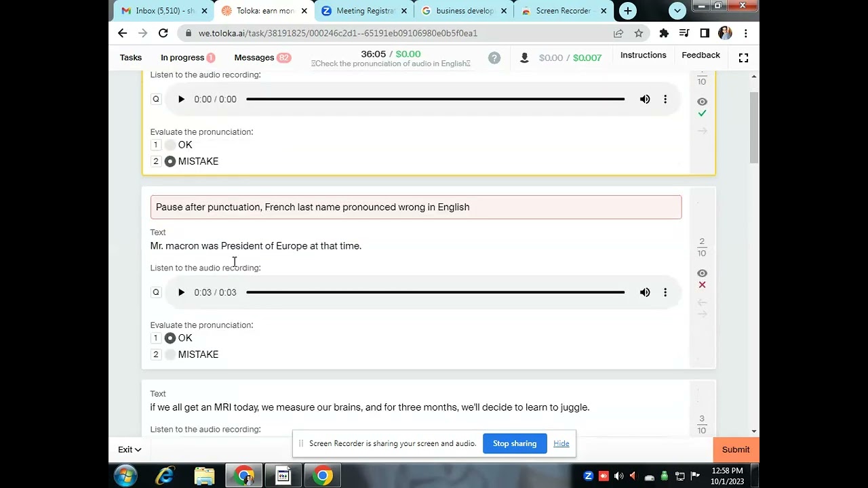Open In progress tasks
The height and width of the screenshot is (488, 868).
188,58
